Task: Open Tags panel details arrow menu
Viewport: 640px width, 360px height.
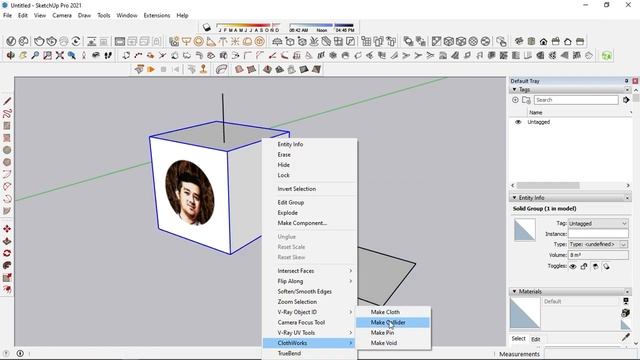Action: 626,100
